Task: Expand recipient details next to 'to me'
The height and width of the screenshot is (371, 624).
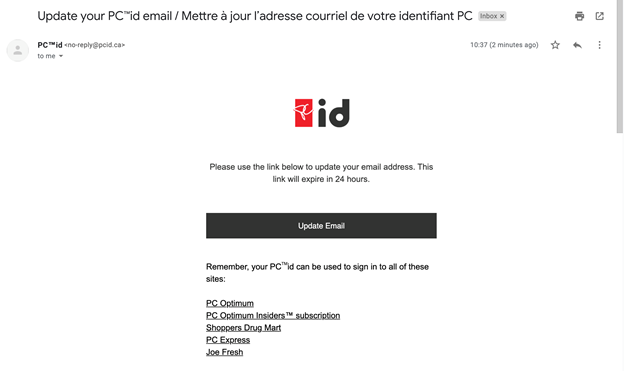Action: coord(61,56)
